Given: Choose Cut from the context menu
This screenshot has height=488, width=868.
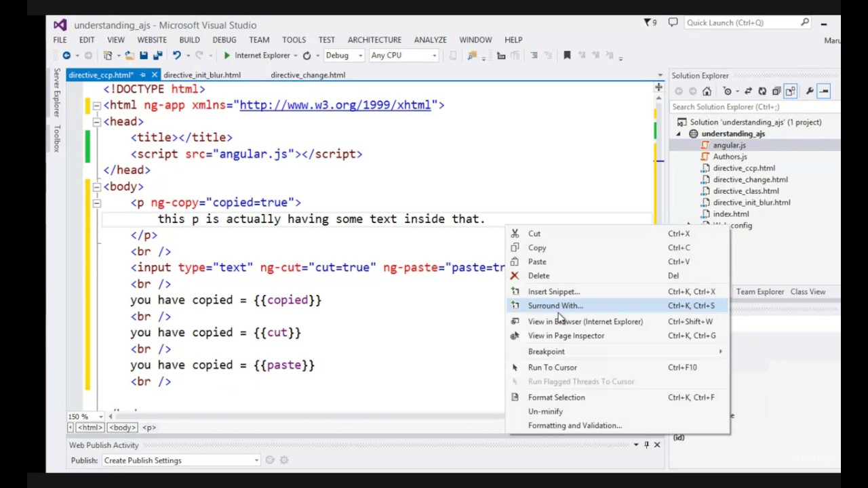Looking at the screenshot, I should pyautogui.click(x=618, y=234).
